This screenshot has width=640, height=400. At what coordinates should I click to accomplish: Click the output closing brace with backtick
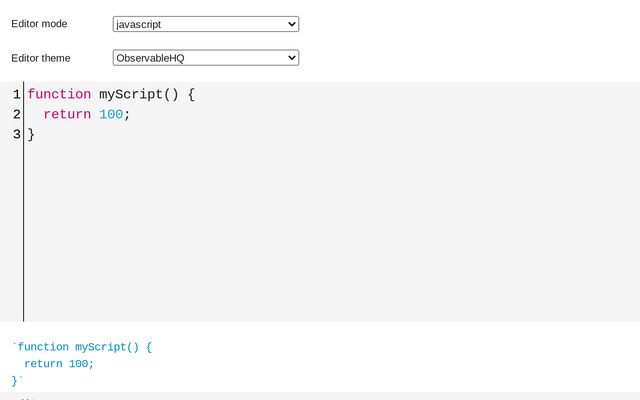pyautogui.click(x=17, y=381)
